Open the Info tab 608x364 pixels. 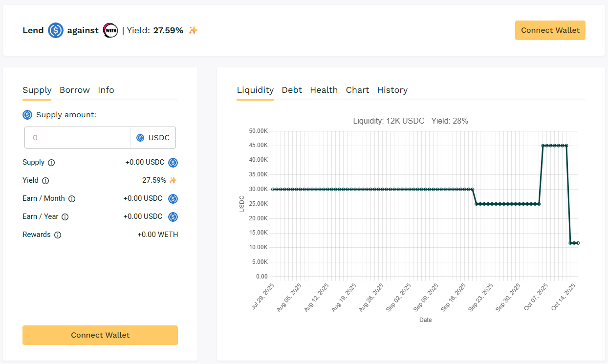click(x=106, y=90)
